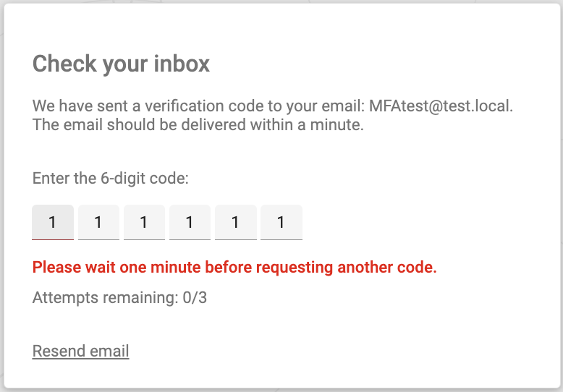Click the 'Enter the 6-digit code:' label

pos(111,178)
